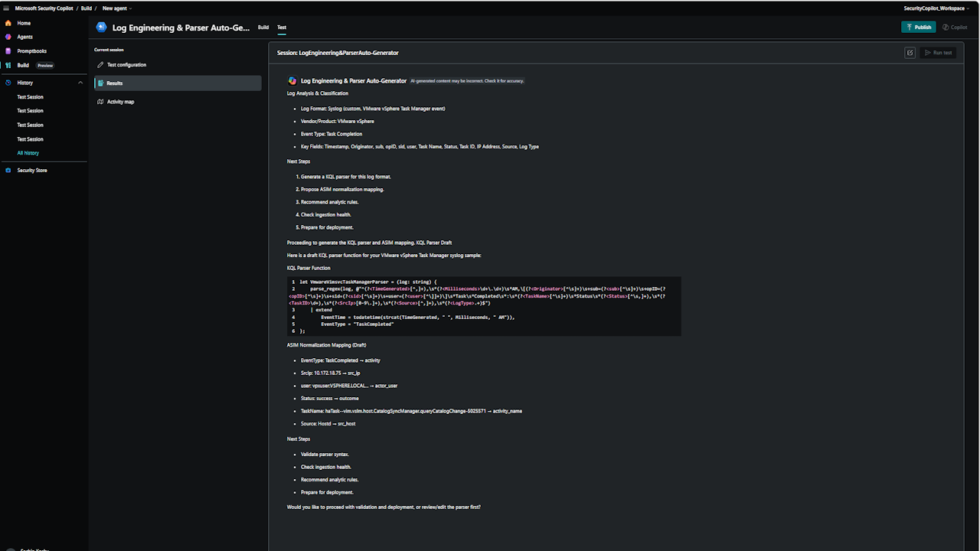Click the Build breadcrumb link

(x=85, y=8)
